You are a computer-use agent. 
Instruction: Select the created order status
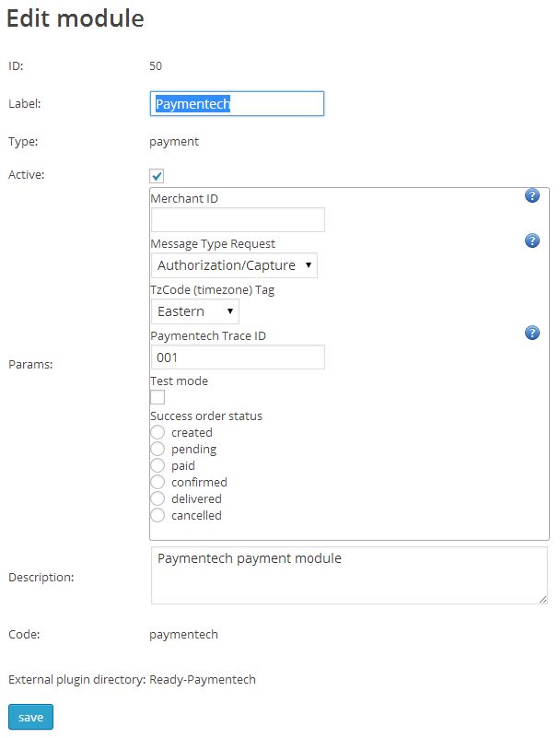(x=157, y=432)
